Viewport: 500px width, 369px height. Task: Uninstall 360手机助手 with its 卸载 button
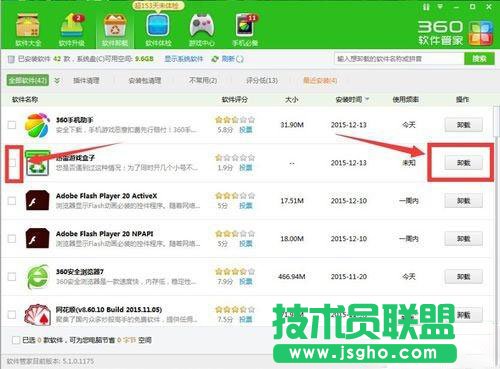point(463,125)
